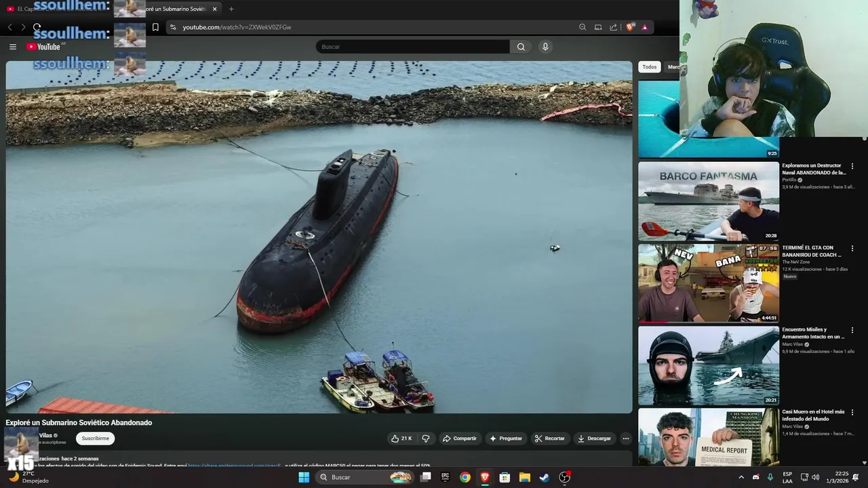Open the share.epidemicsound.com link in description
Screen dimensions: 868x488
[234, 466]
